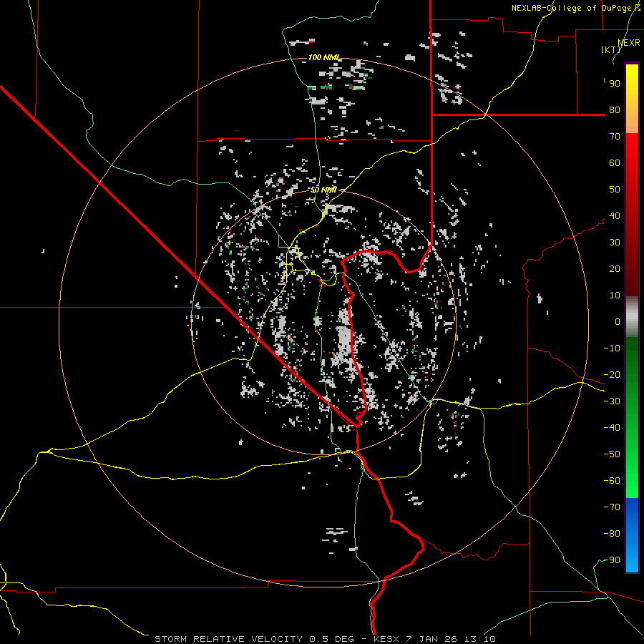Click the -70 value on the velocity scale
The width and height of the screenshot is (644, 644).
click(x=612, y=507)
